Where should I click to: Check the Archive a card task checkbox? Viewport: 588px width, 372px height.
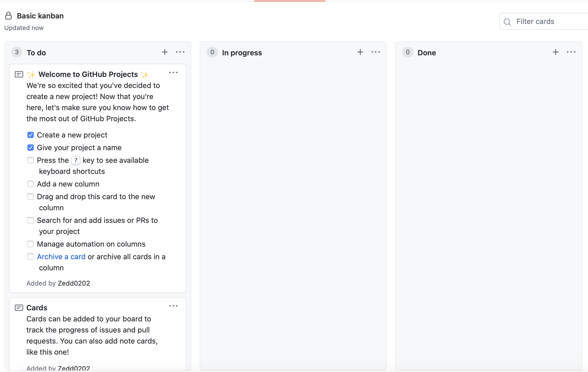pos(31,257)
